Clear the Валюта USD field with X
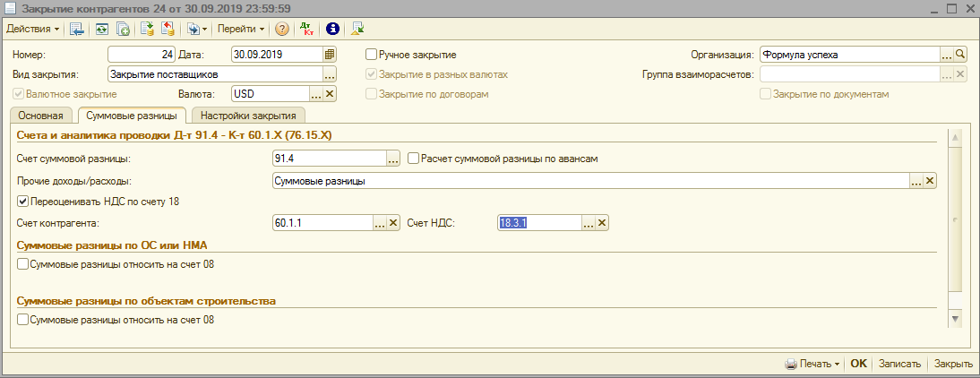 329,94
